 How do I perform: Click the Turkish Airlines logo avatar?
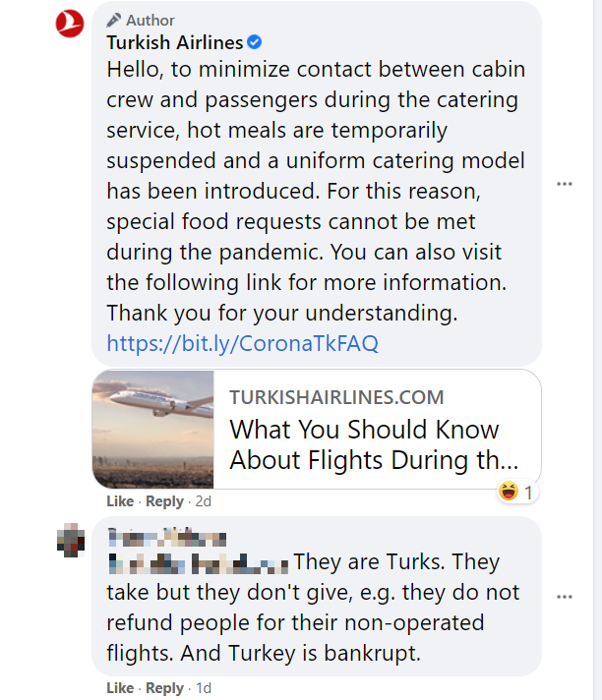[x=72, y=26]
